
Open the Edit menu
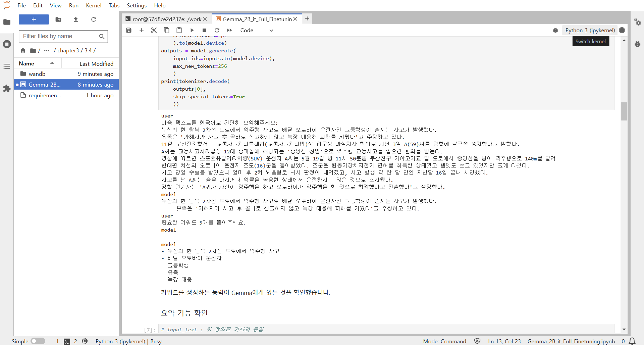(38, 5)
